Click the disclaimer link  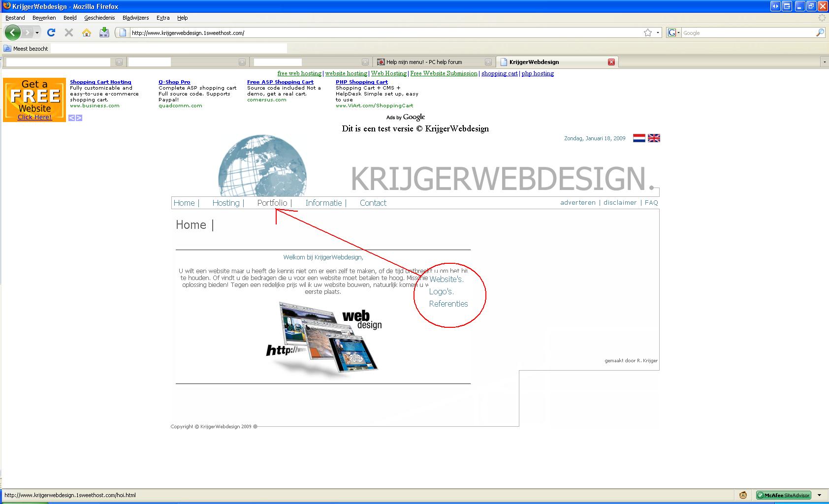coord(620,202)
